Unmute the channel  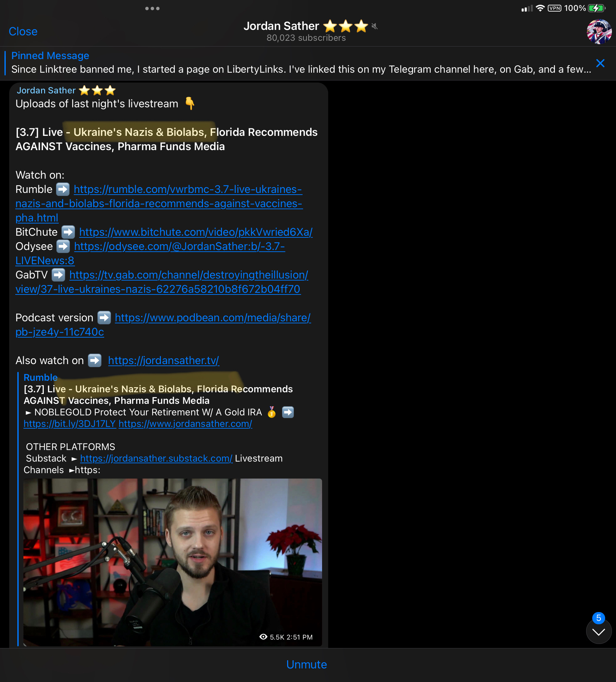click(306, 664)
